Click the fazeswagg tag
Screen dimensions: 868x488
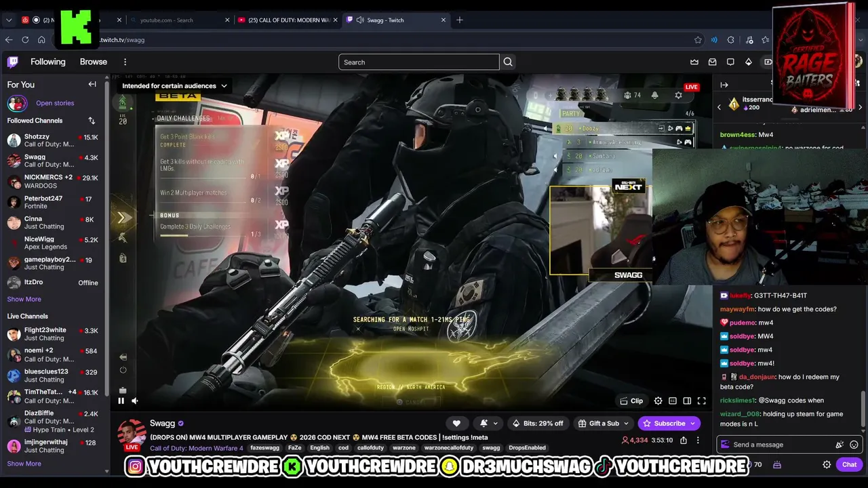[265, 448]
